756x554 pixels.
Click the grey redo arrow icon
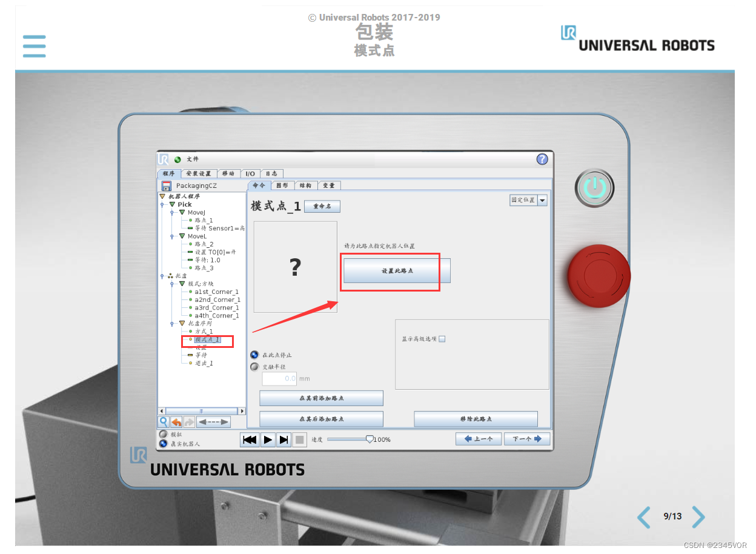click(189, 422)
